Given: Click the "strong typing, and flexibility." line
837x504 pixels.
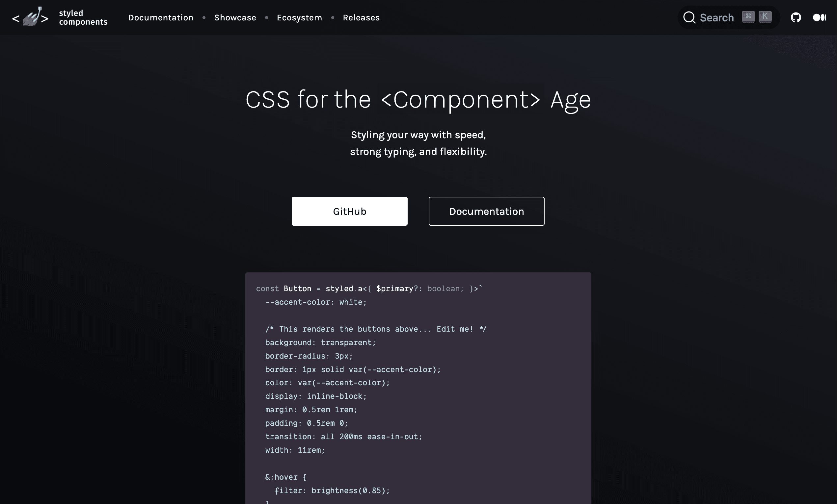Looking at the screenshot, I should (418, 151).
